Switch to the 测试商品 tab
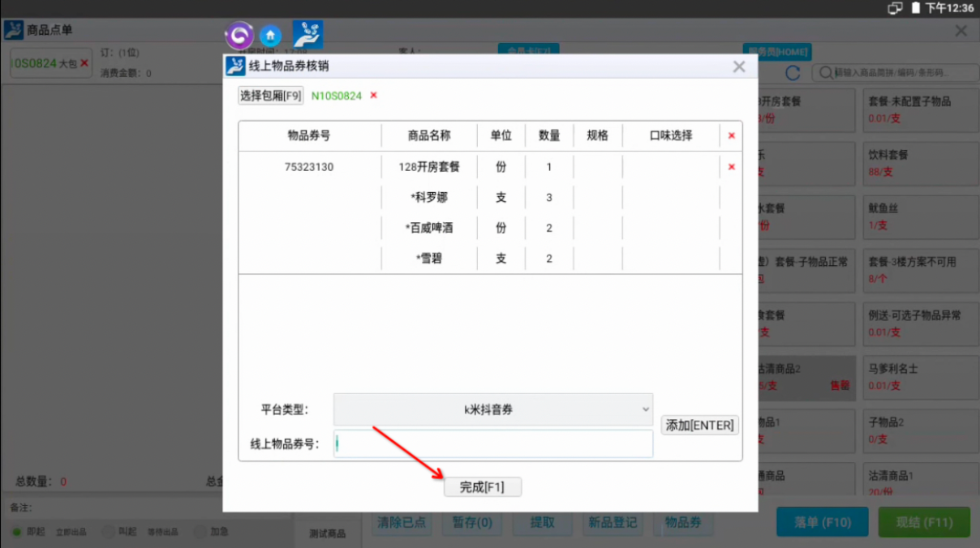This screenshot has width=980, height=548. tap(328, 534)
